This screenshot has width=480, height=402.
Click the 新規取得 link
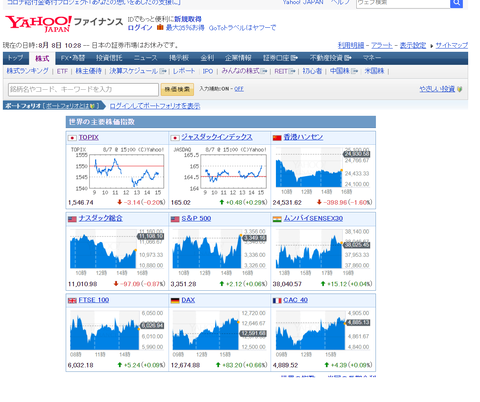(188, 19)
